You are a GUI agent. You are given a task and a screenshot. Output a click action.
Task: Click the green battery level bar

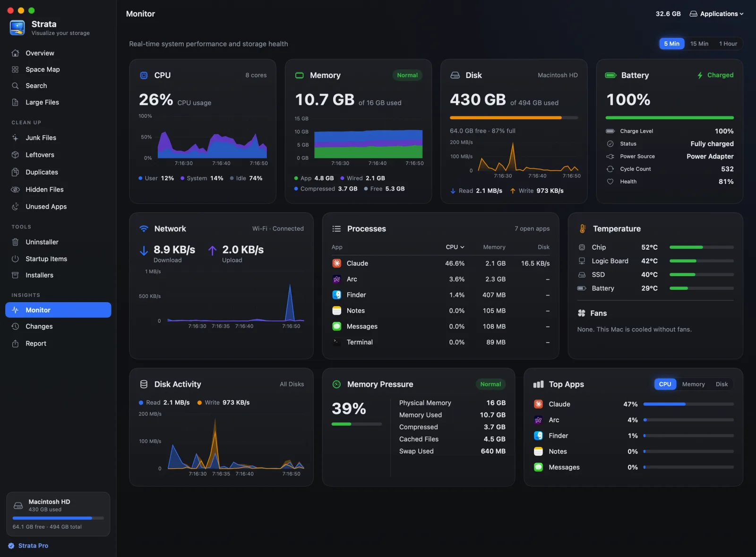point(669,117)
